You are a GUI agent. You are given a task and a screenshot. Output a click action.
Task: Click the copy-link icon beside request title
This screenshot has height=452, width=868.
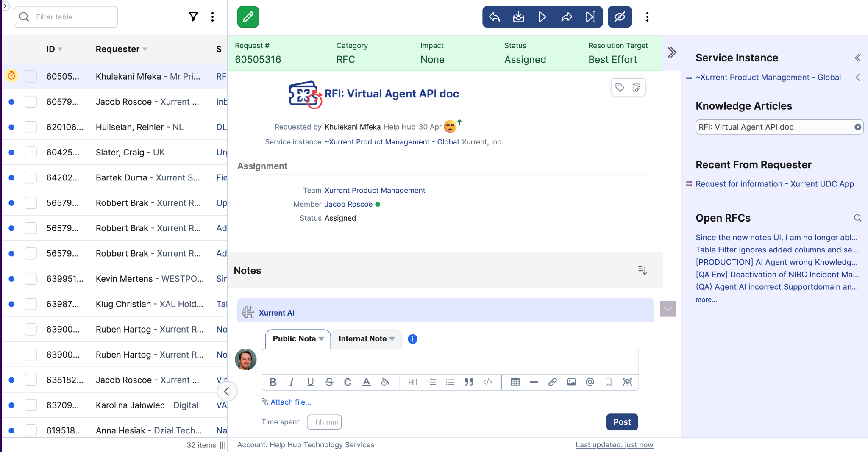click(637, 87)
